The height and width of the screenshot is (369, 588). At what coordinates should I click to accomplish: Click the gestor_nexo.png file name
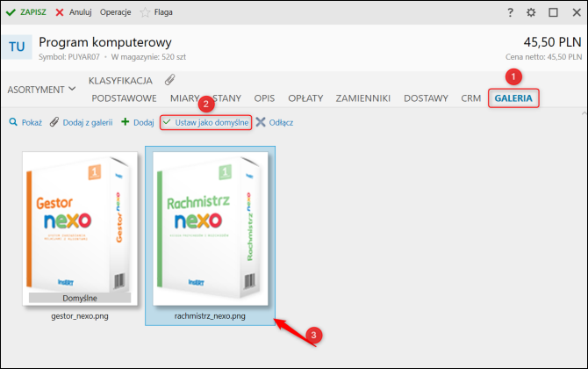(80, 316)
